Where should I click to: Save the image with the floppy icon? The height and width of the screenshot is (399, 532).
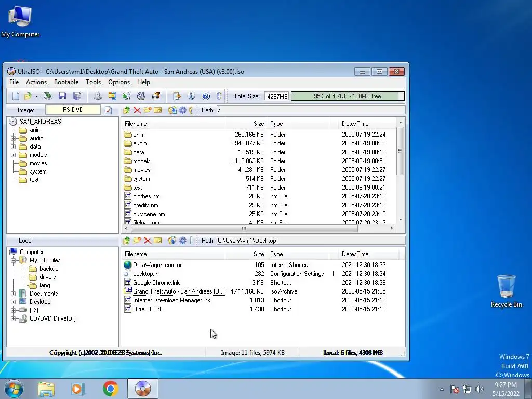tap(62, 96)
